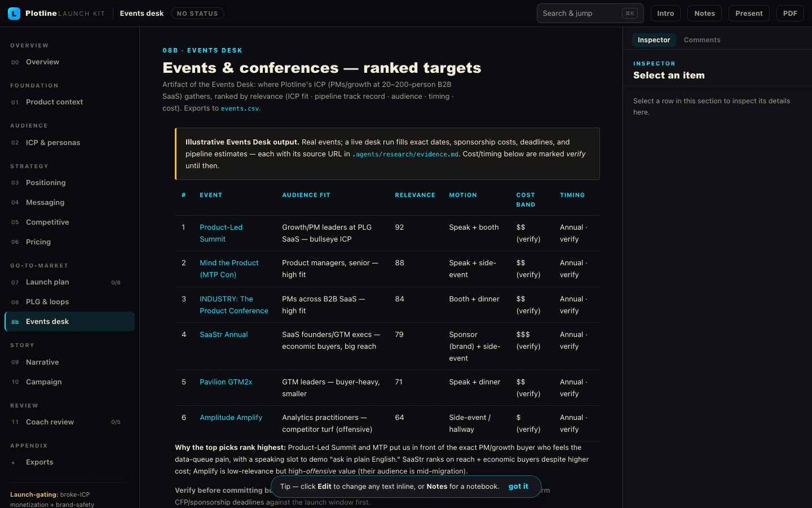
Task: Start Present mode
Action: (x=749, y=14)
